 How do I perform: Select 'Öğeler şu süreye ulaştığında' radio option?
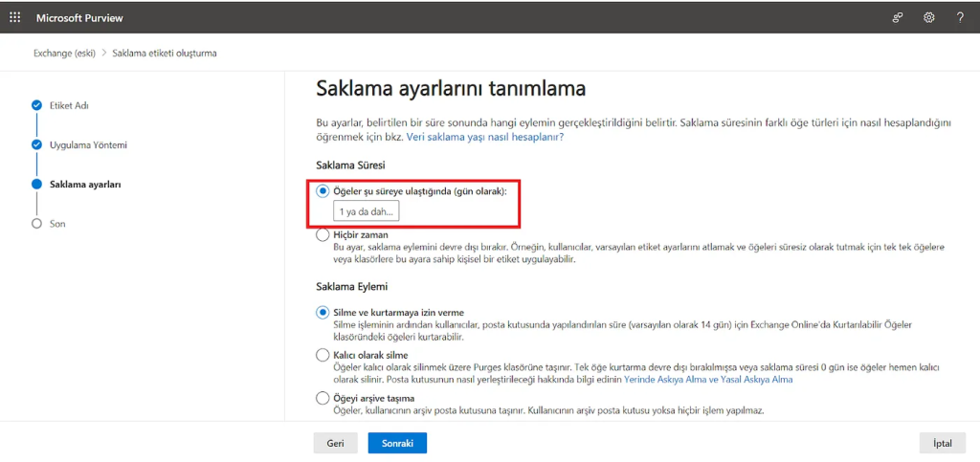pyautogui.click(x=323, y=191)
